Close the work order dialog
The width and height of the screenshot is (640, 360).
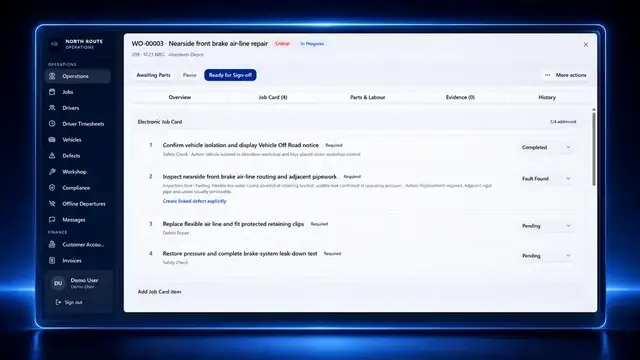(x=586, y=44)
